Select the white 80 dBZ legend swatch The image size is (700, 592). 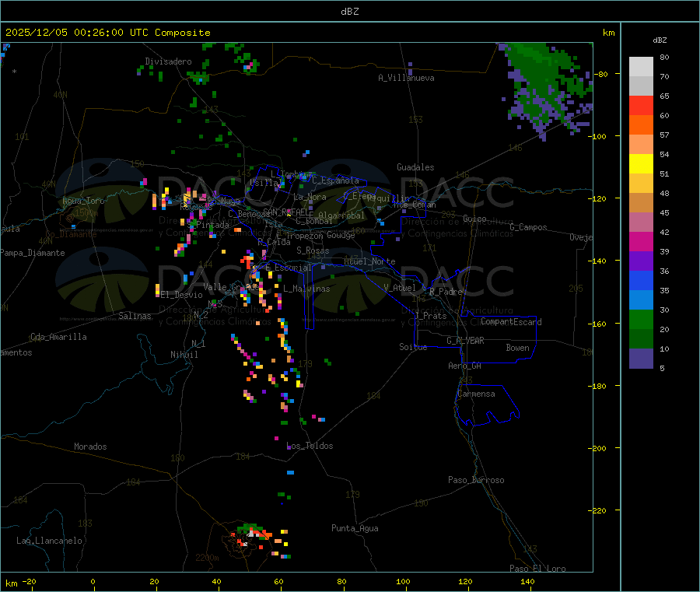click(641, 67)
